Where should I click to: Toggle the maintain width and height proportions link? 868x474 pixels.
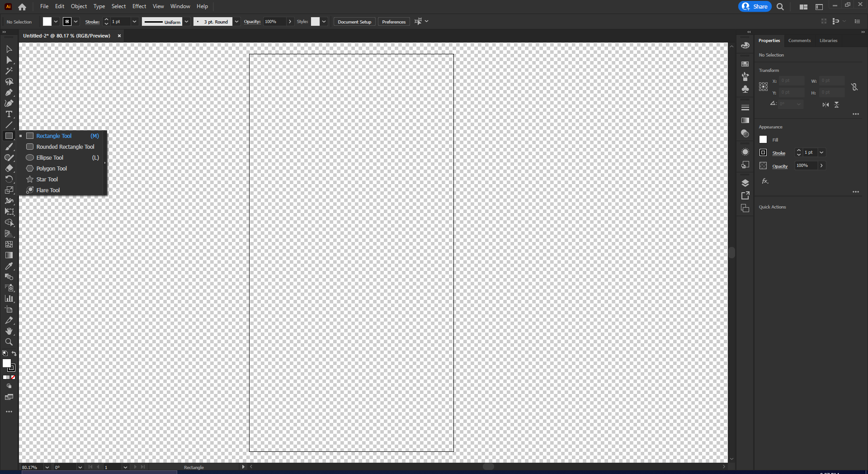[854, 87]
